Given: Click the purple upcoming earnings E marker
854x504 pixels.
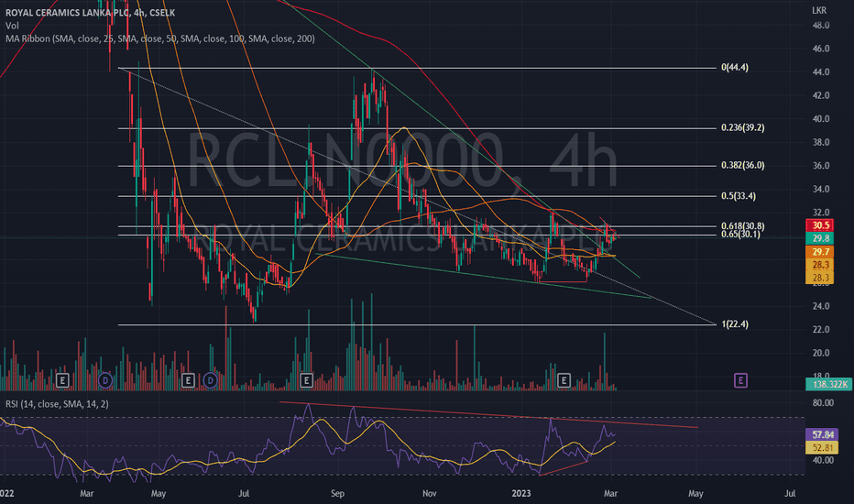Looking at the screenshot, I should 740,380.
